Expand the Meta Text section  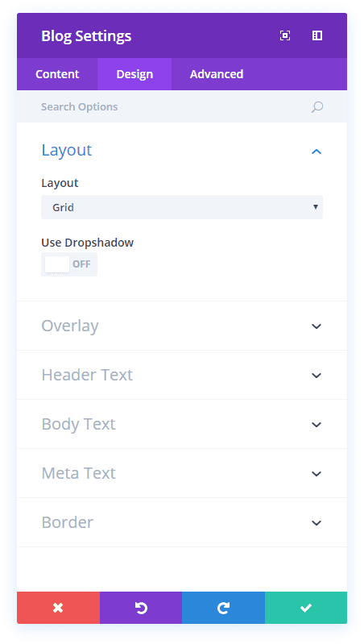(182, 473)
